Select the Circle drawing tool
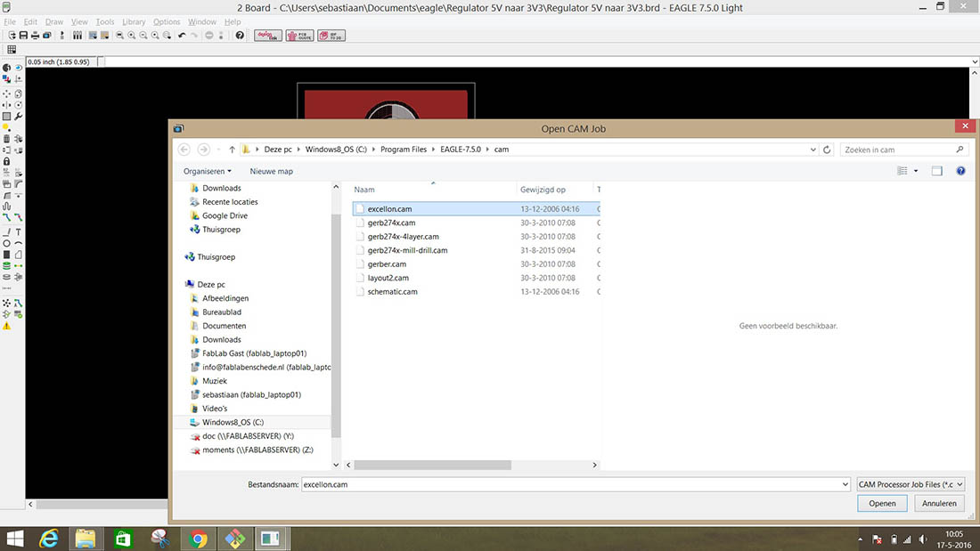This screenshot has width=980, height=551. 6,243
